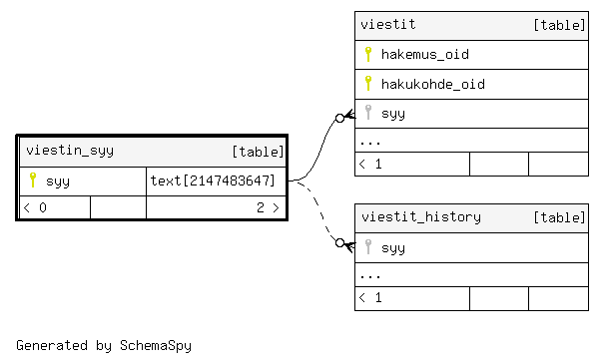603x364 pixels.
Task: Open the viestit_history table title
Action: coord(421,217)
